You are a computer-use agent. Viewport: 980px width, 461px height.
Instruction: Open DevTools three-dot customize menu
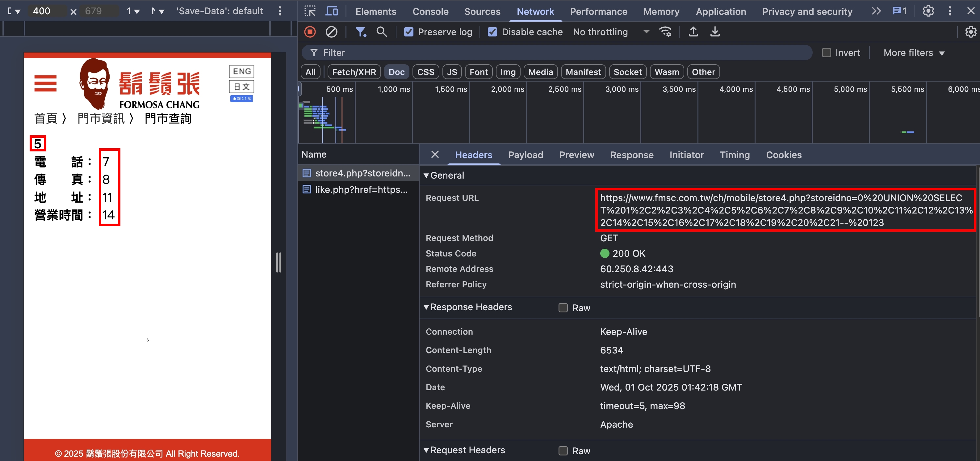[x=950, y=11]
